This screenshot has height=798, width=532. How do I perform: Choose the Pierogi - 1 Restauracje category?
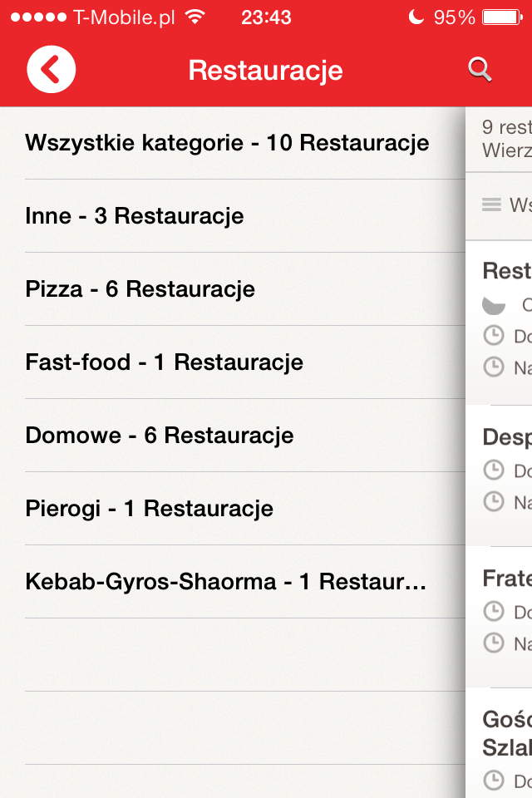150,509
